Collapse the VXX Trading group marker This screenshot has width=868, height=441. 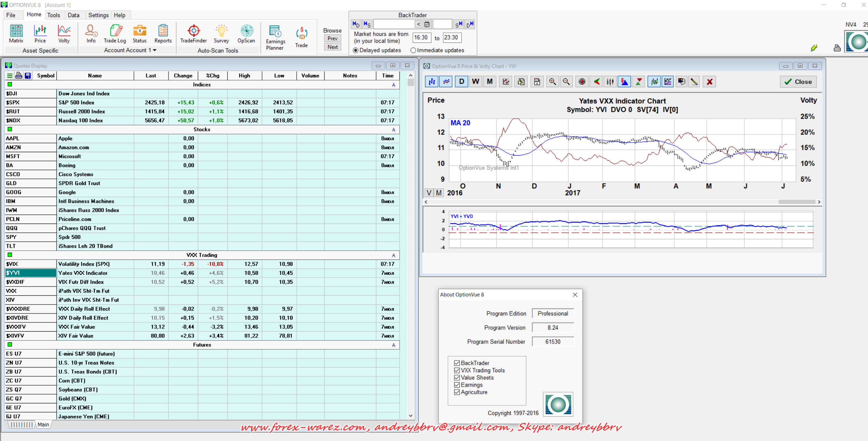(x=10, y=255)
